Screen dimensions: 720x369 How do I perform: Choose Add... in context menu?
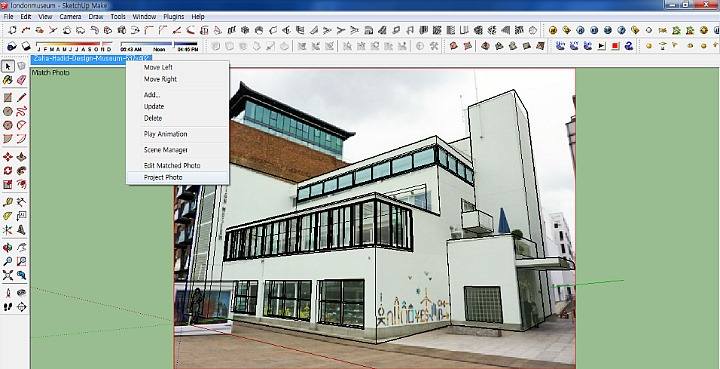click(177, 95)
